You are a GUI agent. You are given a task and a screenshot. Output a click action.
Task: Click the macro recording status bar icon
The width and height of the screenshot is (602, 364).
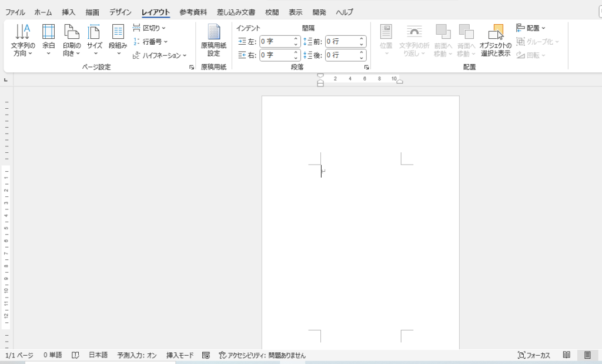coord(206,356)
